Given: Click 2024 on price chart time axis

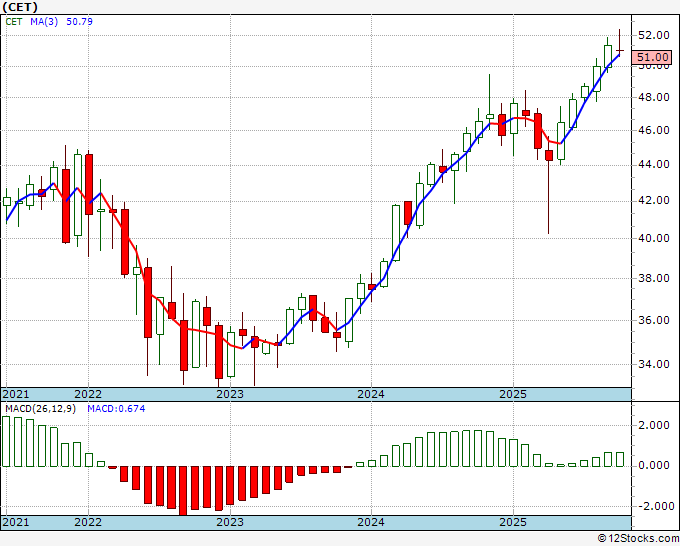Looking at the screenshot, I should pyautogui.click(x=371, y=394).
